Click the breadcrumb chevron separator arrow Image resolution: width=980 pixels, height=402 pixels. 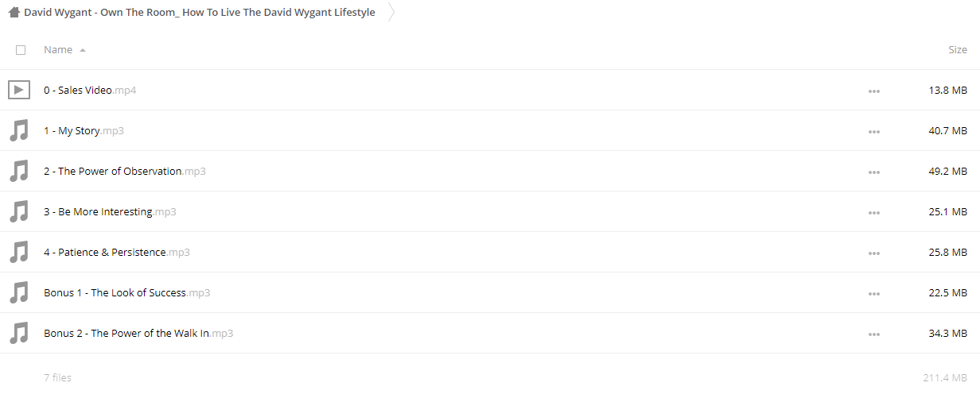391,13
